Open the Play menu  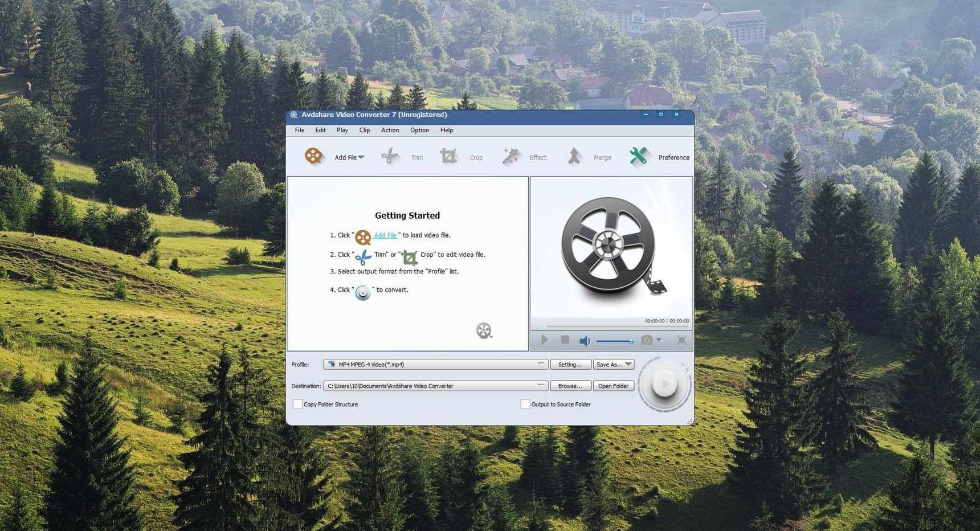(342, 130)
